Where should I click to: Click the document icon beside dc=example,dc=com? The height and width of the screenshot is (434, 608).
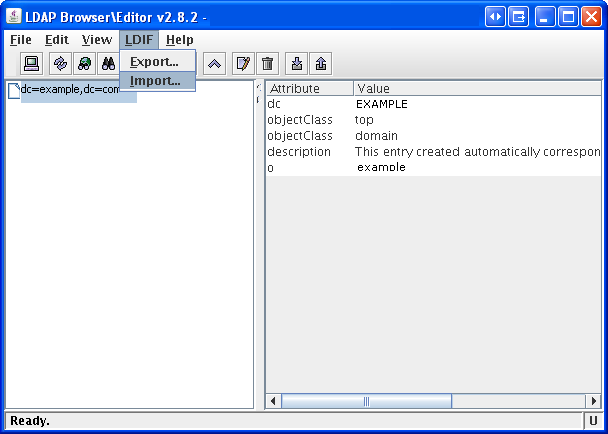point(14,91)
